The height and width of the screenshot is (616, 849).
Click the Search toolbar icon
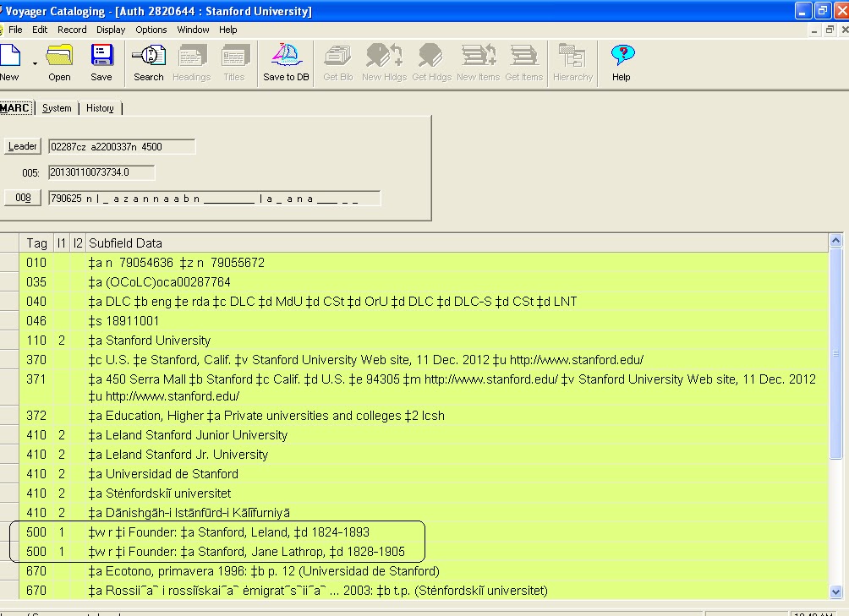coord(149,57)
